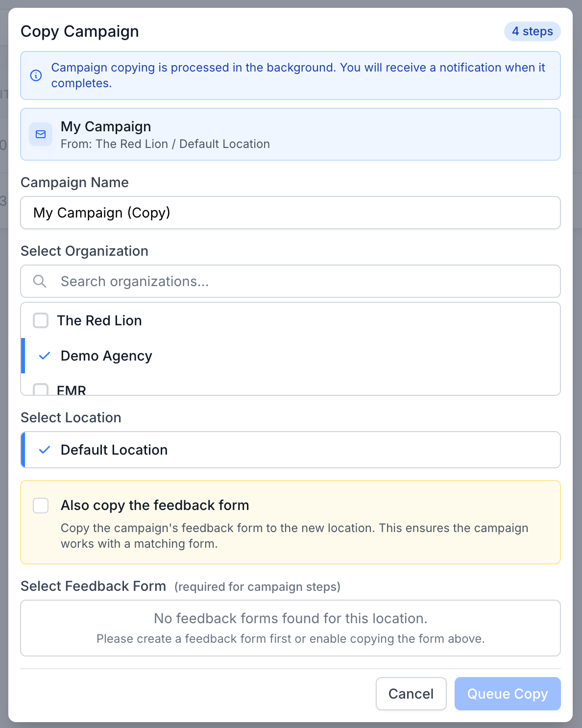582x728 pixels.
Task: Click the background processing info banner text
Action: [x=298, y=75]
